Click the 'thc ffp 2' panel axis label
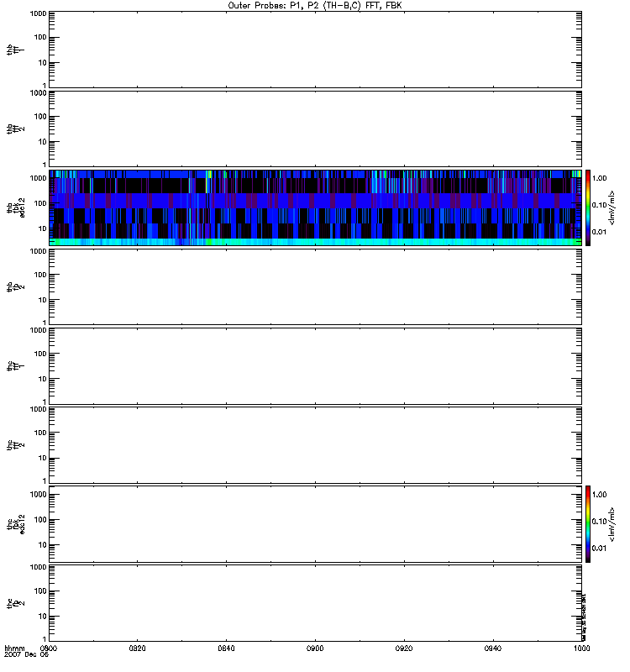 pos(15,603)
